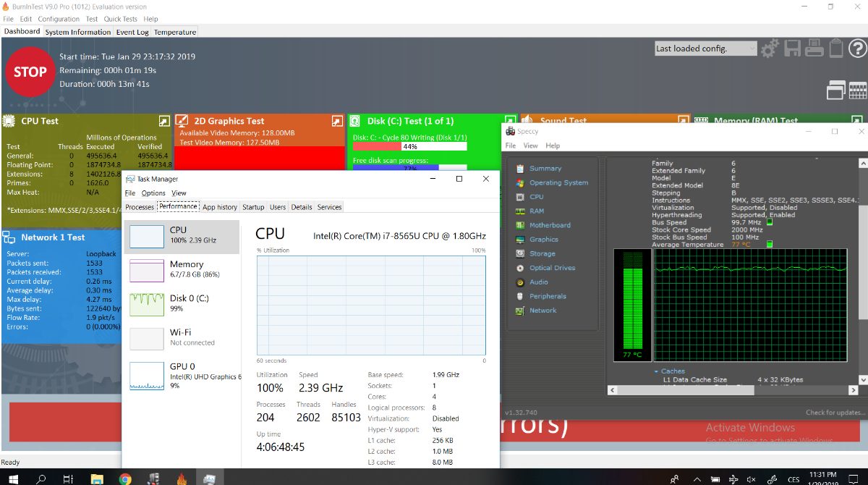Open the test preferences gears icon
868x485 pixels.
(x=770, y=48)
